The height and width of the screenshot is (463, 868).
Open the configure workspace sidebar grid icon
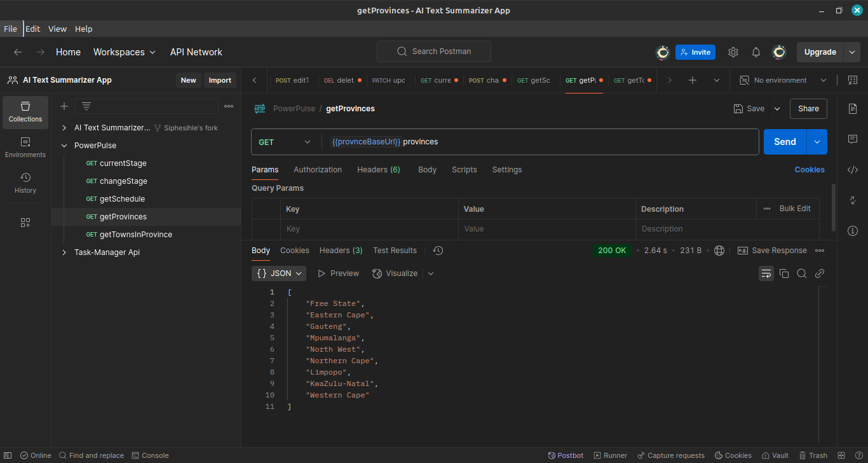pos(25,223)
